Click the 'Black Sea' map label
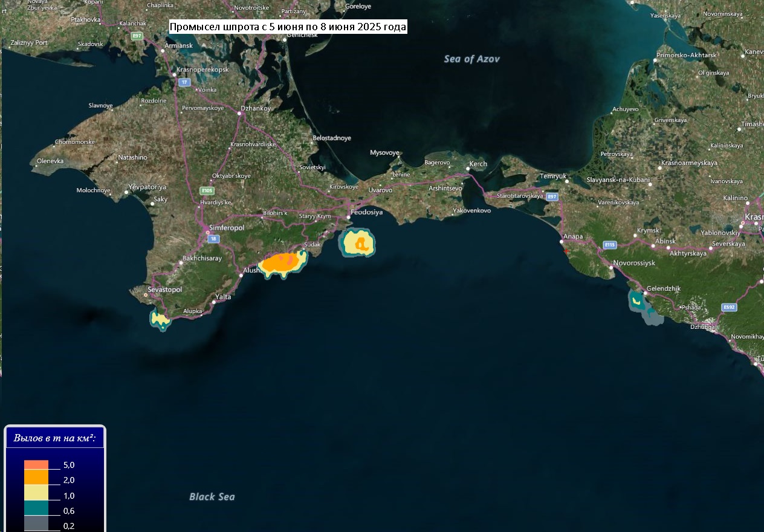 [x=212, y=496]
